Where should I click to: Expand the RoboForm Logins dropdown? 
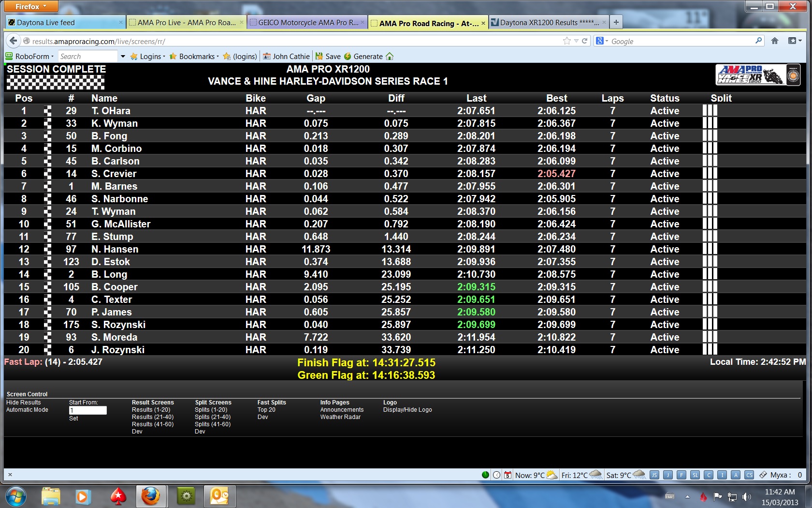pyautogui.click(x=148, y=57)
